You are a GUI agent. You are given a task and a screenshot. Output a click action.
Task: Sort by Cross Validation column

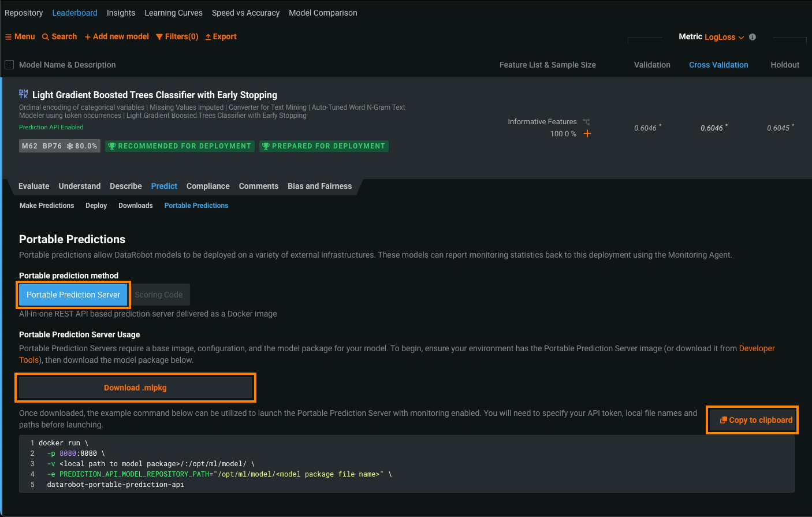(718, 65)
